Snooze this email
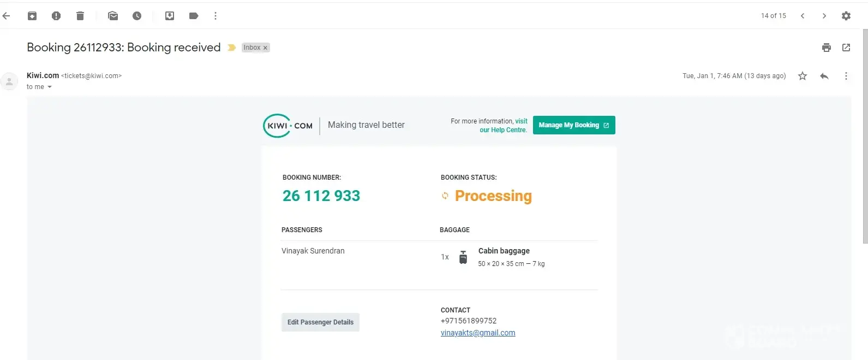Image resolution: width=868 pixels, height=360 pixels. click(137, 16)
